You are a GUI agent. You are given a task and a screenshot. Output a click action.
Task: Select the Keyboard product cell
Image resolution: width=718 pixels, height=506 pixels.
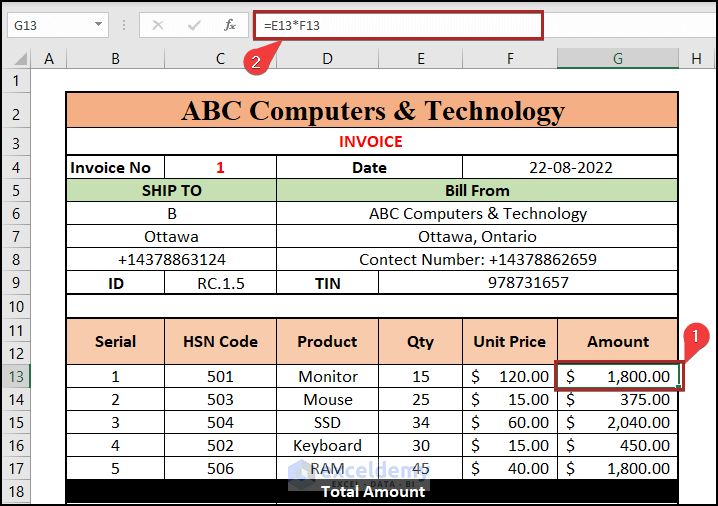point(327,445)
